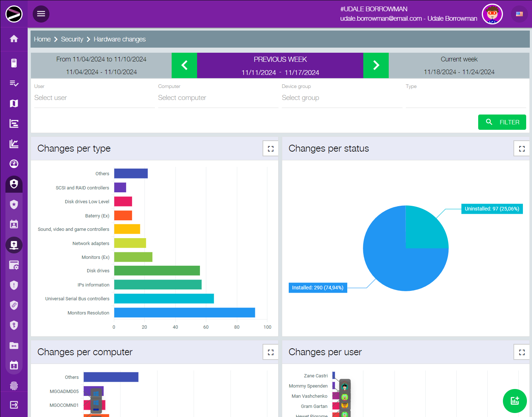
Task: Click the logout icon in sidebar
Action: click(14, 405)
